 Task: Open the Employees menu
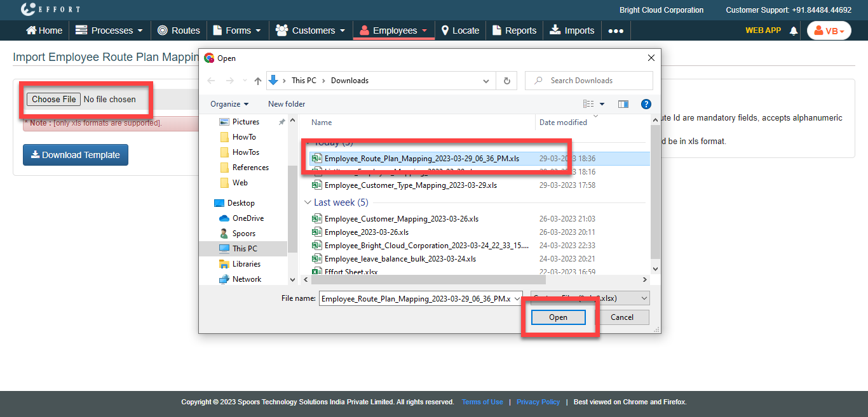[394, 30]
